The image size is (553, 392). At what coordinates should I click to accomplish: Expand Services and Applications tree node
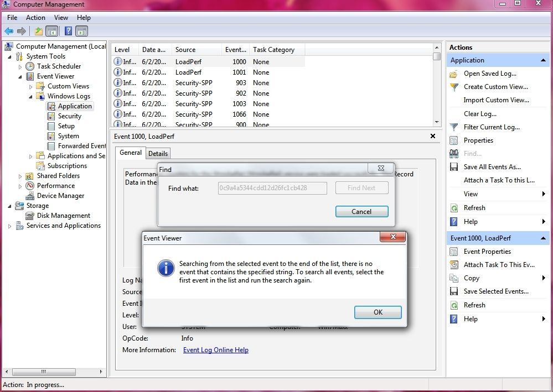(9, 226)
